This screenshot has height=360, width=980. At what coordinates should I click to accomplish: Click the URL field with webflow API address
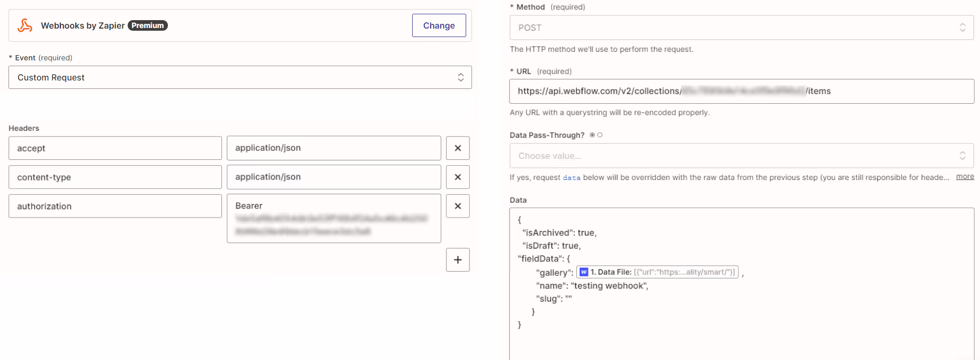pyautogui.click(x=742, y=91)
